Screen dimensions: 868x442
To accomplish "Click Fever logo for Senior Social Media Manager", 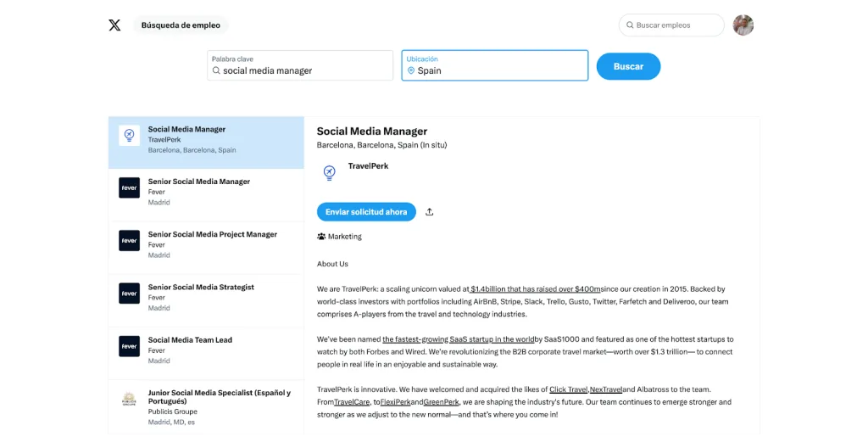I will click(x=129, y=188).
